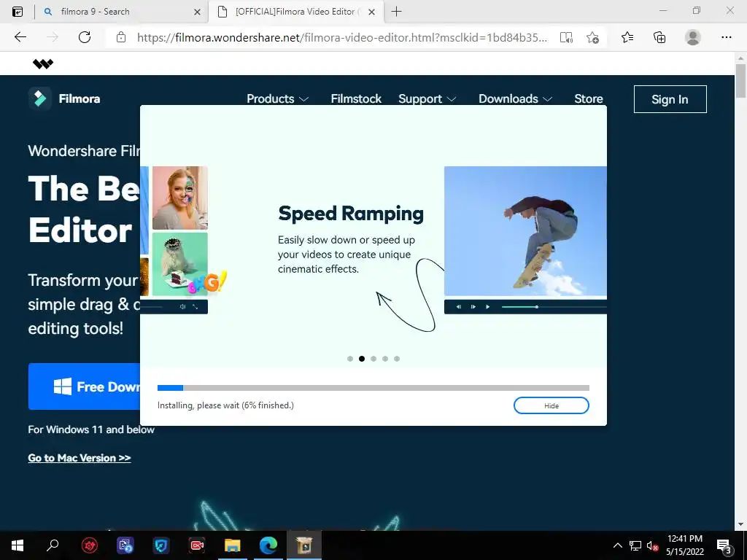The height and width of the screenshot is (560, 747).
Task: Show hidden system tray icons
Action: click(617, 545)
